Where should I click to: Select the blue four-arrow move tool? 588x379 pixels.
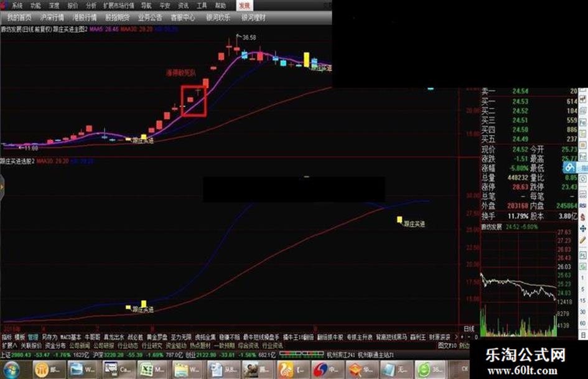click(x=583, y=228)
